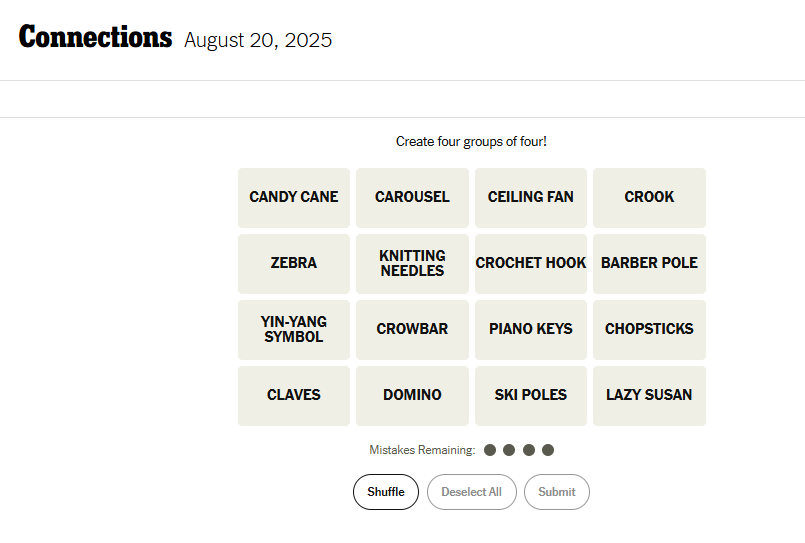This screenshot has height=543, width=805.
Task: Pick the BARBER POLE tile
Action: point(649,263)
